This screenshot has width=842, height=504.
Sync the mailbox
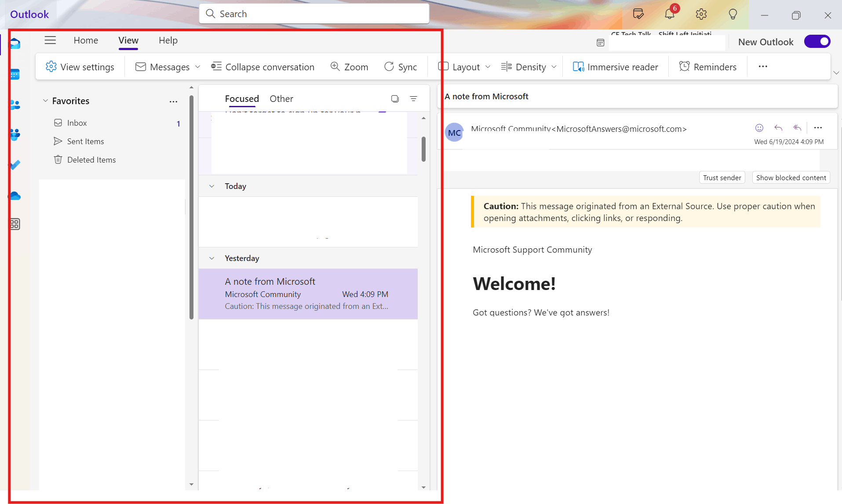click(401, 67)
